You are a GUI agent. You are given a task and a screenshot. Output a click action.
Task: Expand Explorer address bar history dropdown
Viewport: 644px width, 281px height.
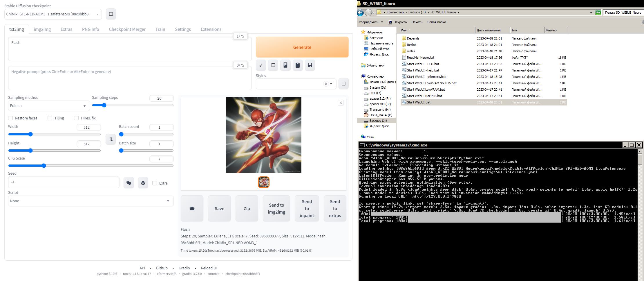pos(591,12)
